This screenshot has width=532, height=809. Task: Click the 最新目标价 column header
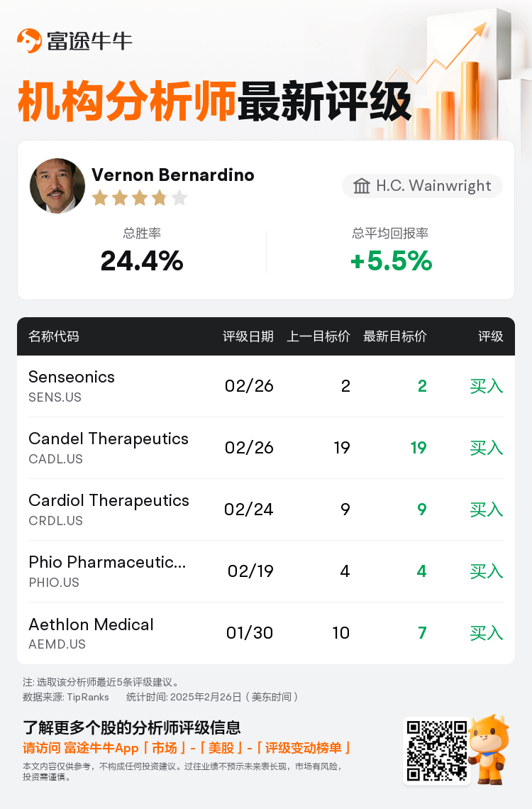[x=395, y=336]
